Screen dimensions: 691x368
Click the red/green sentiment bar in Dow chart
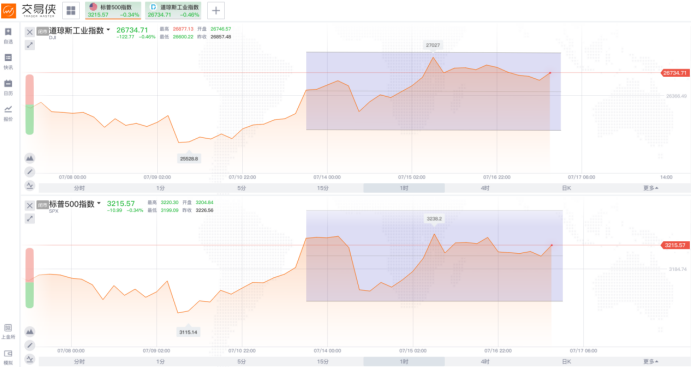pyautogui.click(x=30, y=104)
